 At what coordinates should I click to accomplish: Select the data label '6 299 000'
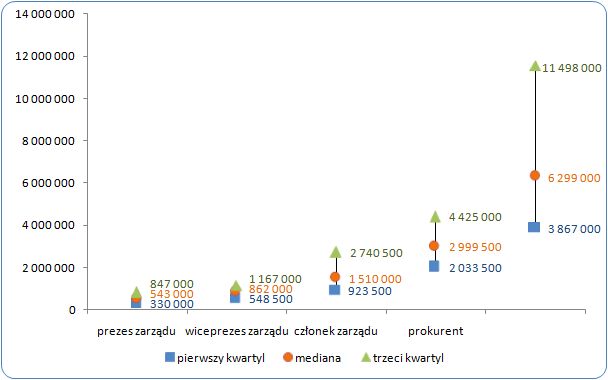(x=574, y=178)
